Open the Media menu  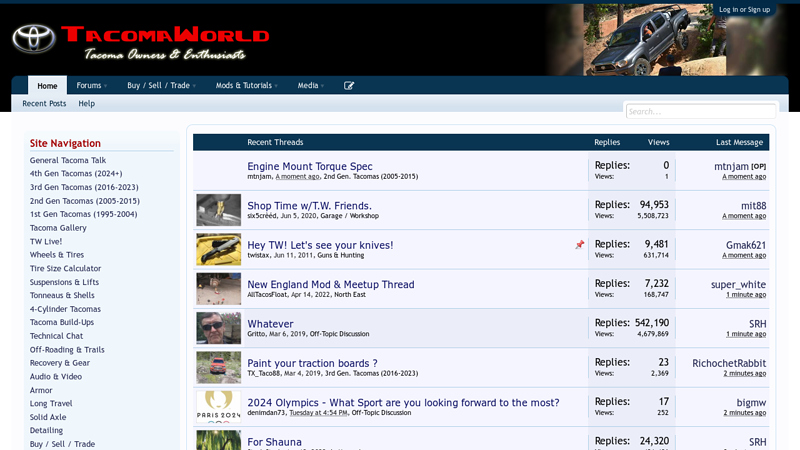308,85
